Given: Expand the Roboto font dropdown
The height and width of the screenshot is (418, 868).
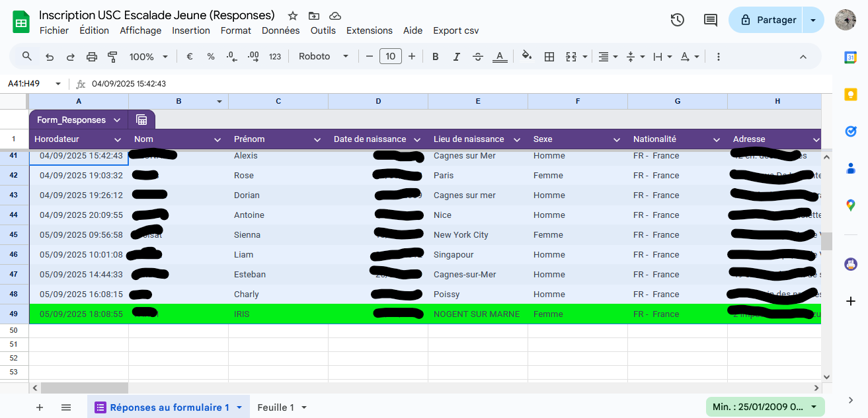Looking at the screenshot, I should click(x=323, y=57).
